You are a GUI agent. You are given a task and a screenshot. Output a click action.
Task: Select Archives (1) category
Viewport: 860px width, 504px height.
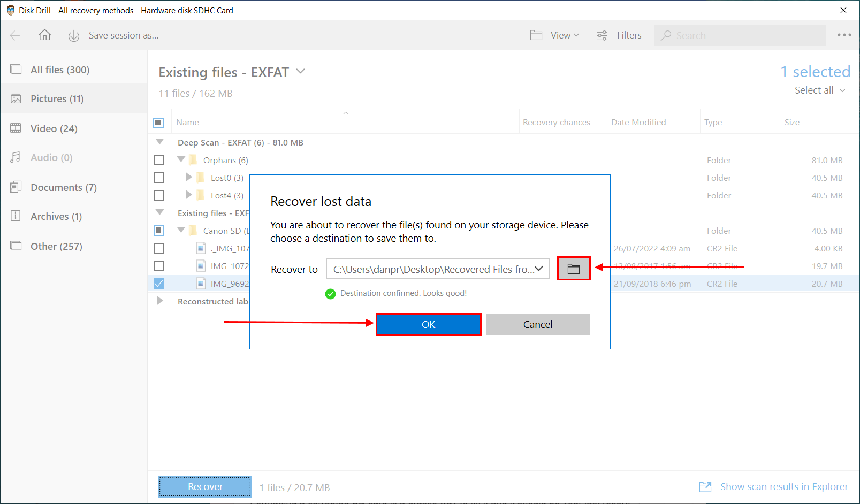tap(74, 216)
